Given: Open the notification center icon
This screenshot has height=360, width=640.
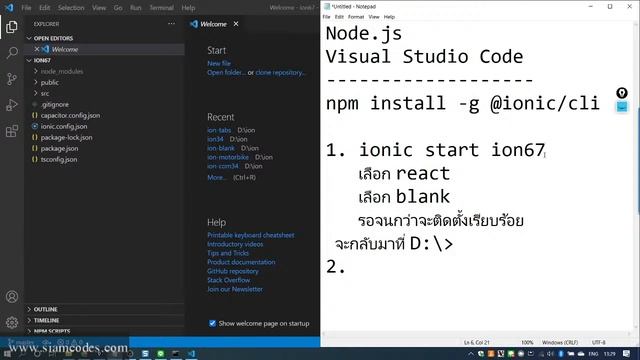Looking at the screenshot, I should [x=627, y=353].
